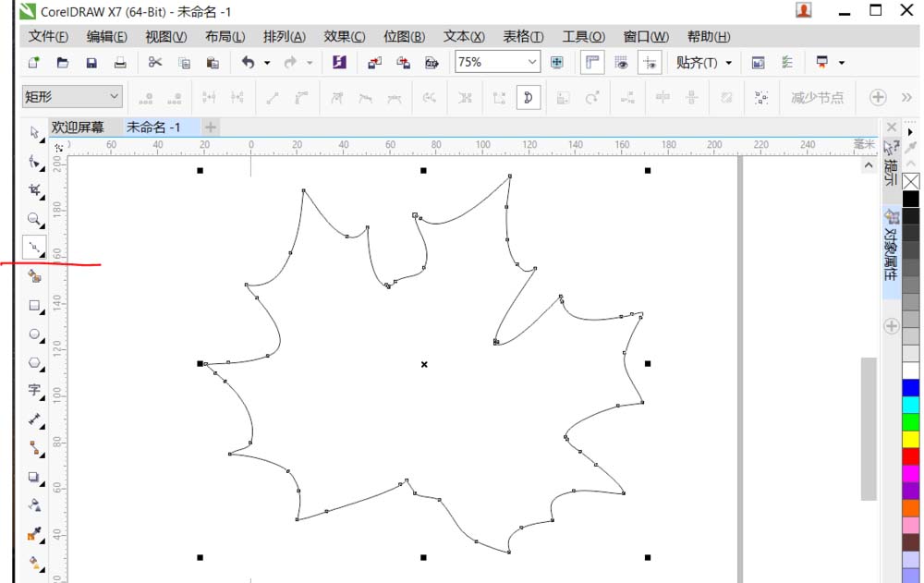Expand the 矩形 selection mode dropdown

115,96
